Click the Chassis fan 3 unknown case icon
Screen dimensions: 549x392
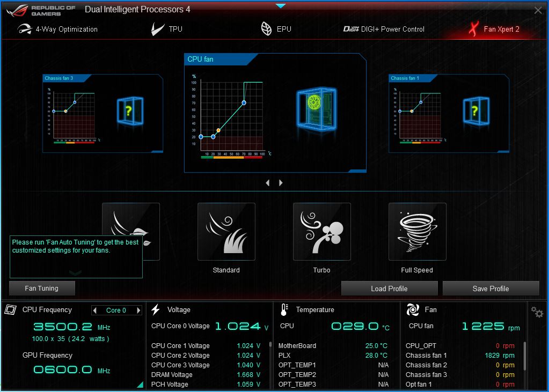click(130, 112)
